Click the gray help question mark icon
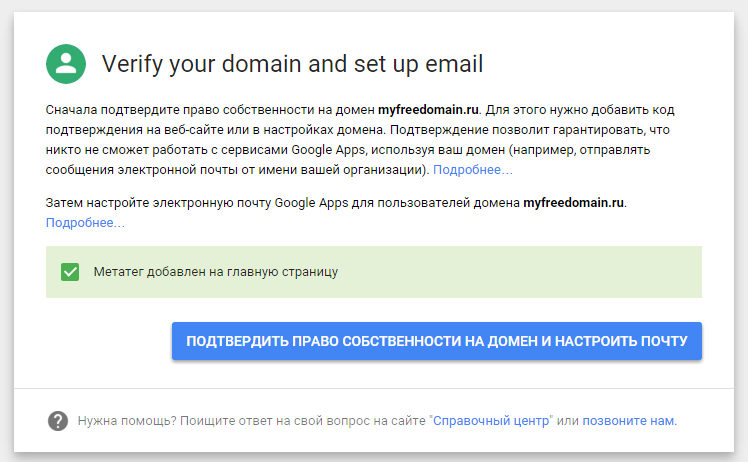 click(58, 421)
